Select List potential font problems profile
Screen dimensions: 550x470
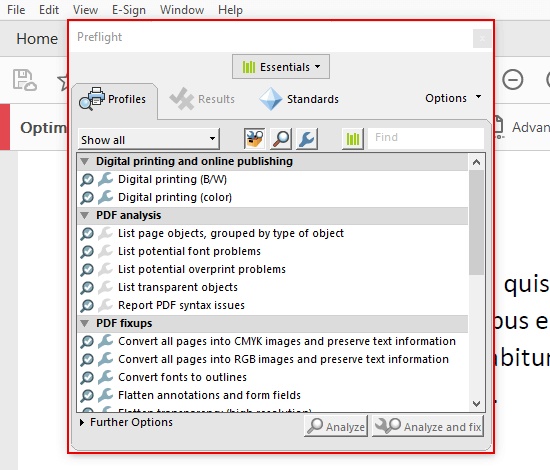pos(272,251)
